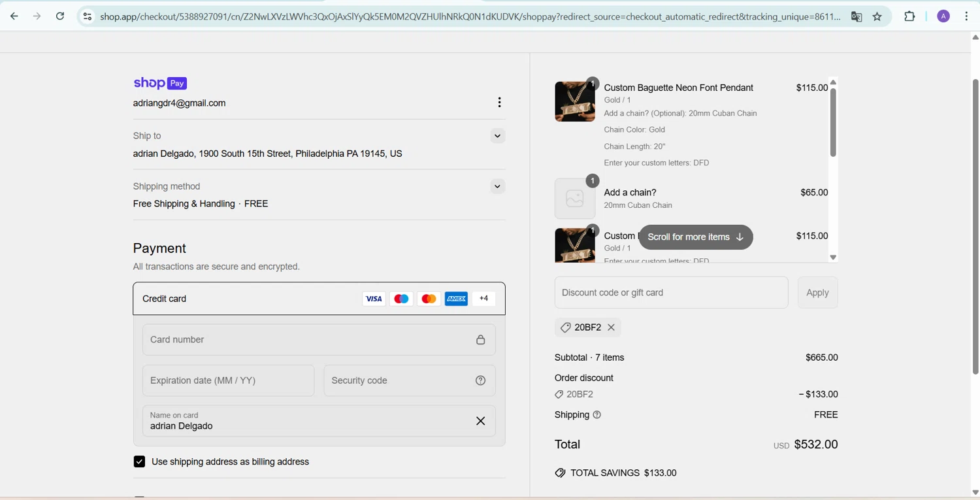Open translate page icon
Screen dimensions: 980x500
[856, 17]
